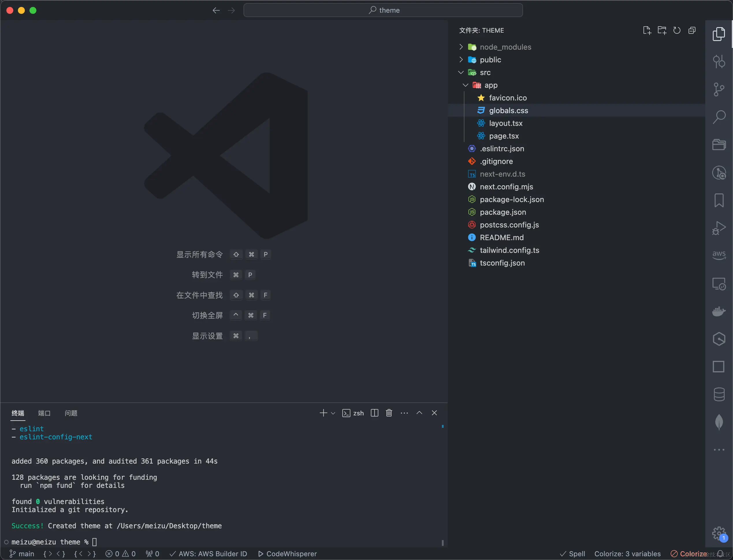This screenshot has width=733, height=560.
Task: Go forward with navigation arrow
Action: (x=231, y=10)
